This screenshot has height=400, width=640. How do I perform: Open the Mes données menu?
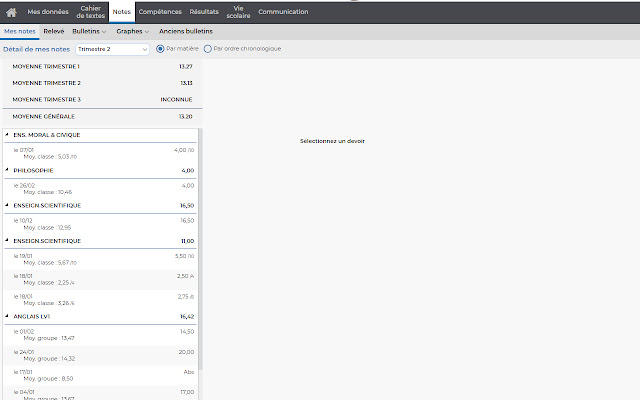[x=48, y=12]
